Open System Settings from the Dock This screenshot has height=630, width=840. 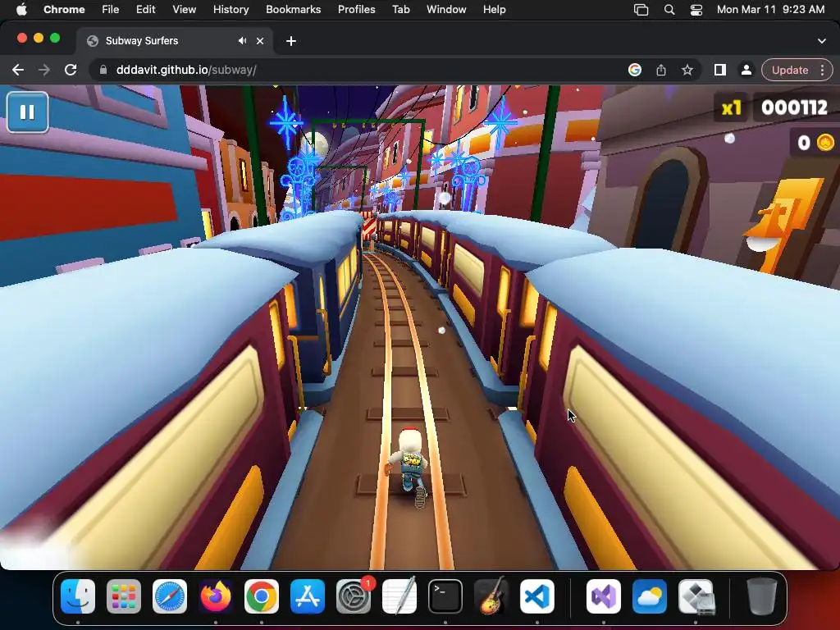(354, 596)
